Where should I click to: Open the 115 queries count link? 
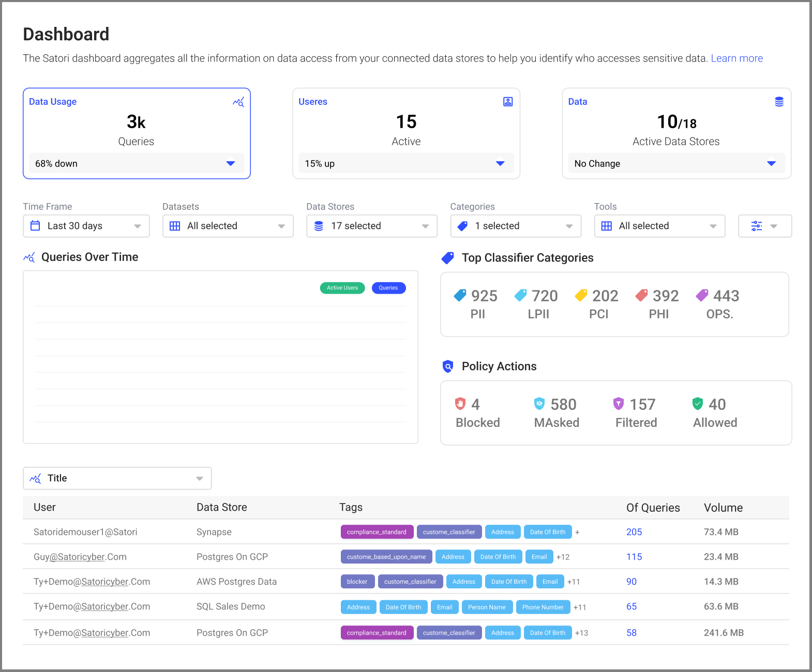click(634, 557)
